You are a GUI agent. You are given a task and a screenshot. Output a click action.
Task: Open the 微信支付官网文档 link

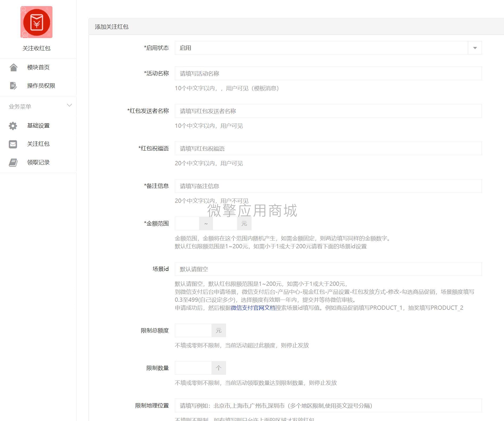tap(253, 308)
